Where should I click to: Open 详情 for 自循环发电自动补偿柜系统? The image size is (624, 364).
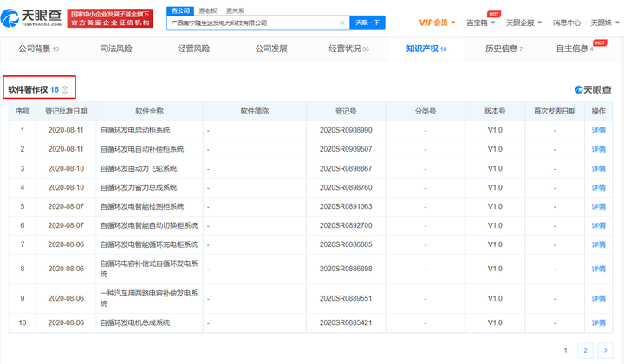tap(598, 150)
